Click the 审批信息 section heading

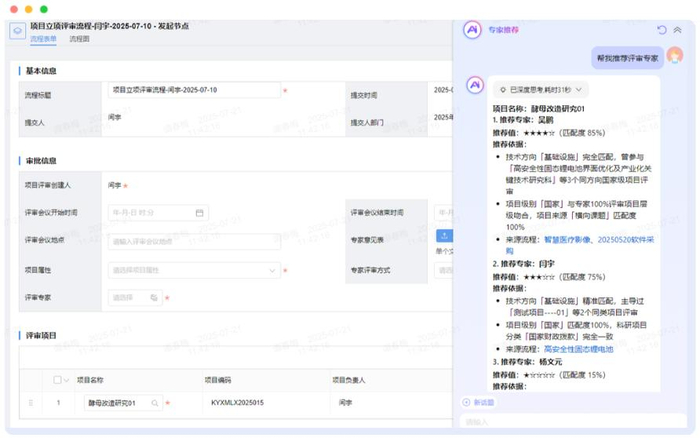click(x=41, y=161)
